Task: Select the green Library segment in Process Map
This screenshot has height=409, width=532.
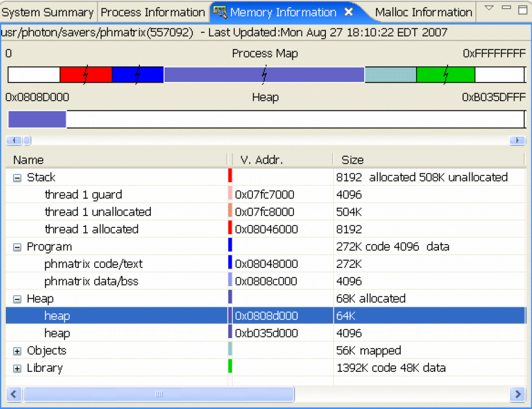Action: 446,74
